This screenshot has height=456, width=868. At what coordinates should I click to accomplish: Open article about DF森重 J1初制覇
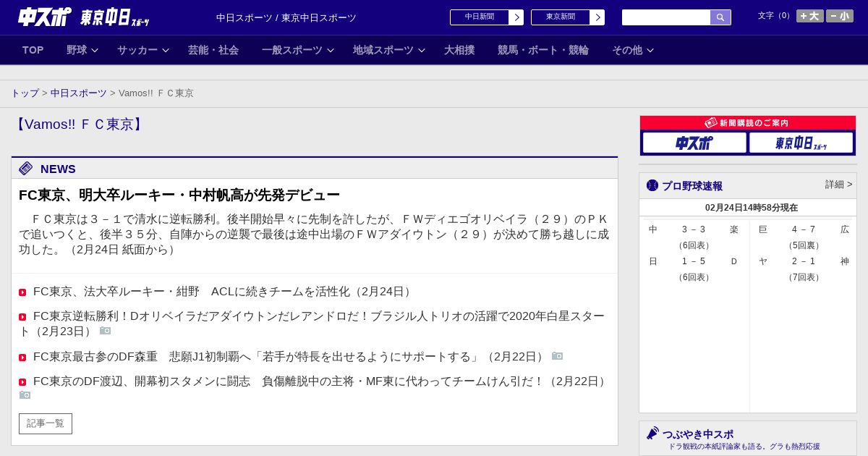(x=289, y=357)
